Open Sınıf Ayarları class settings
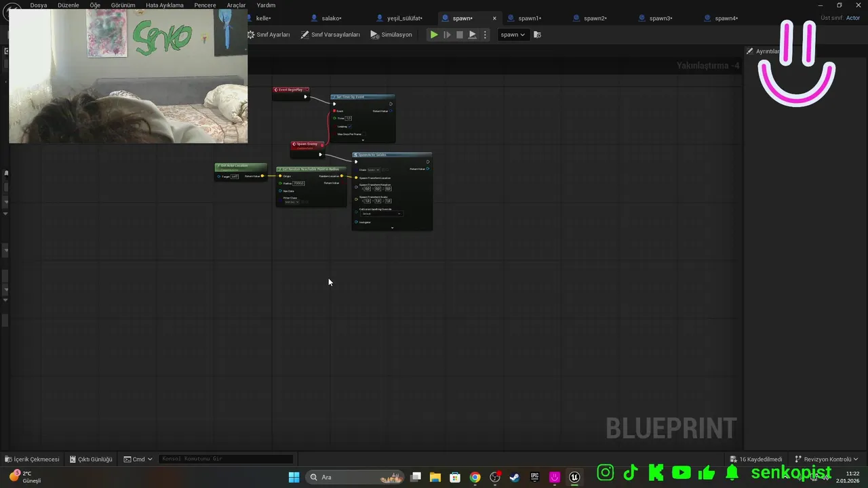The image size is (868, 488). 269,35
